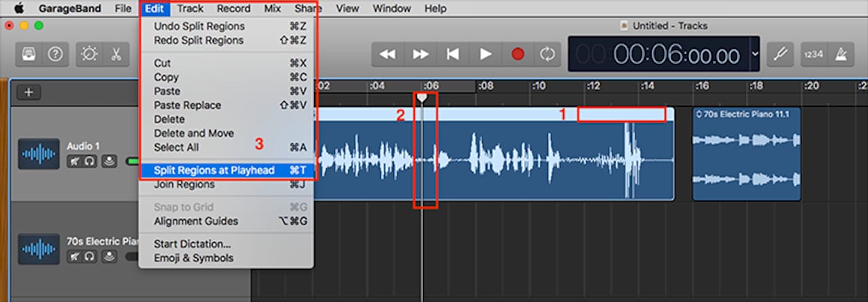Choose Join Regions
This screenshot has height=302, width=868.
pos(226,184)
